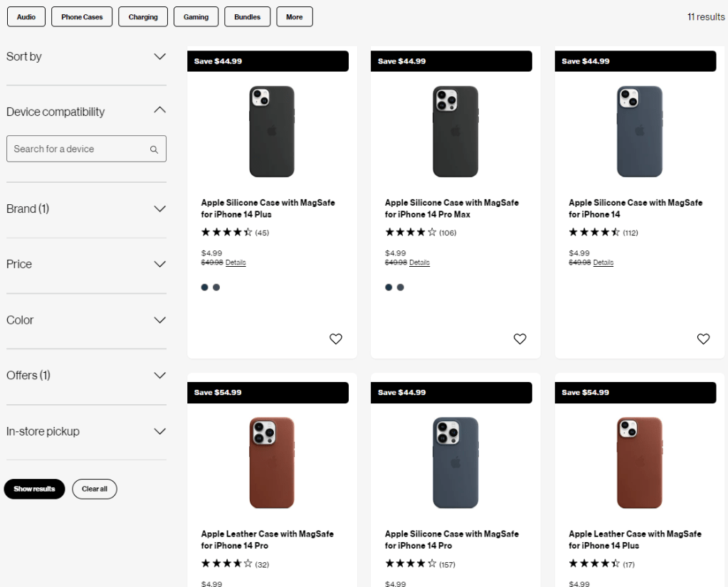The width and height of the screenshot is (728, 587).
Task: Click heart icon on iPhone 14 Pro Max case
Action: point(519,339)
